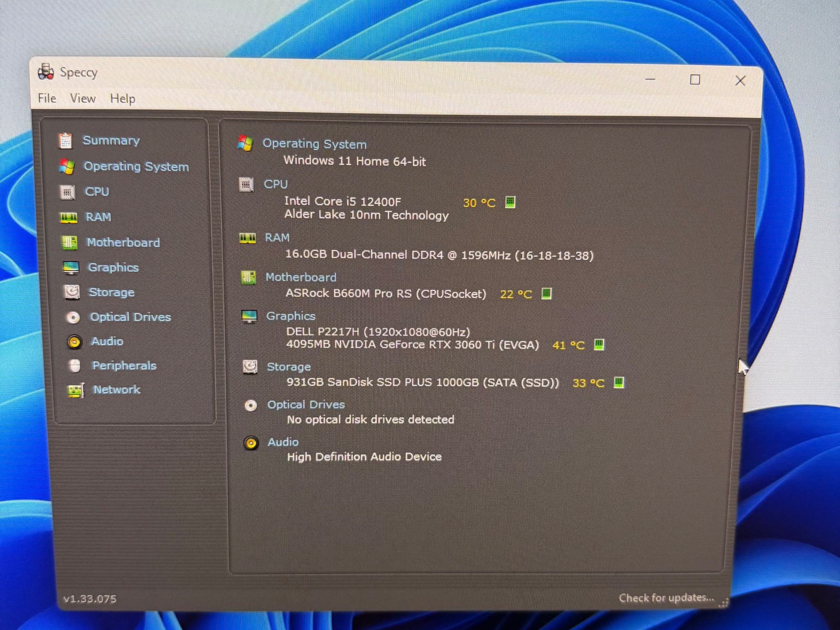
Task: Click the 'Intel Core i5 12400F' text
Action: 342,201
